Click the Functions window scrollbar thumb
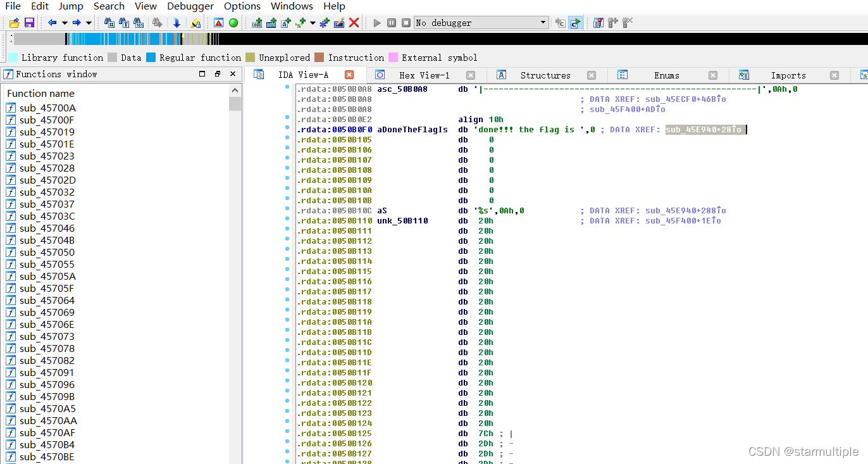This screenshot has height=464, width=868. (235, 104)
